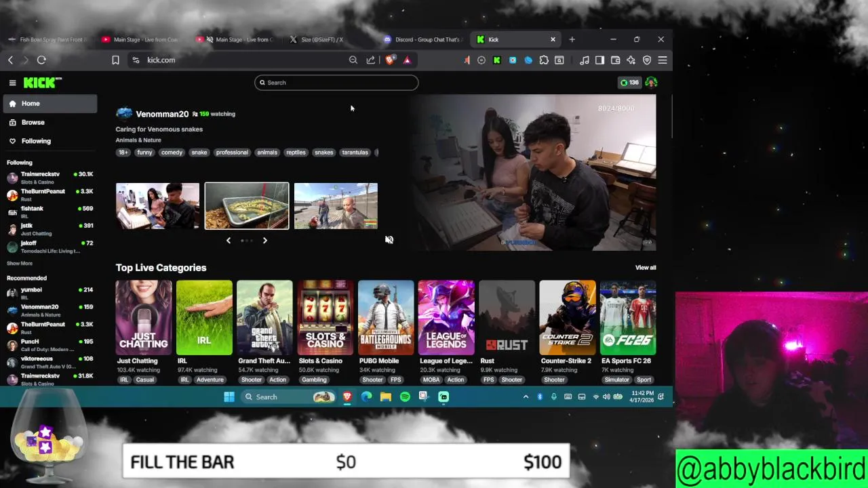Open yurnboi in the Recommended list
868x488 pixels.
50,293
